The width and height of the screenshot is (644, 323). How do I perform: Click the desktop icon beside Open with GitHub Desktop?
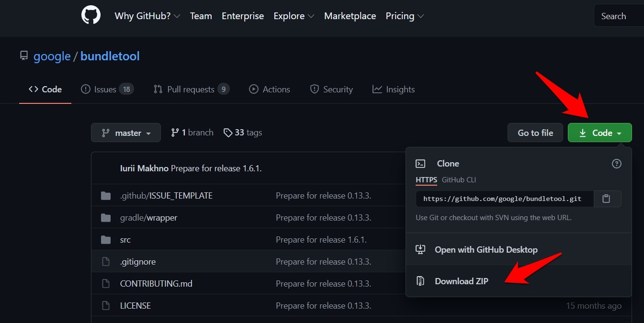(420, 249)
